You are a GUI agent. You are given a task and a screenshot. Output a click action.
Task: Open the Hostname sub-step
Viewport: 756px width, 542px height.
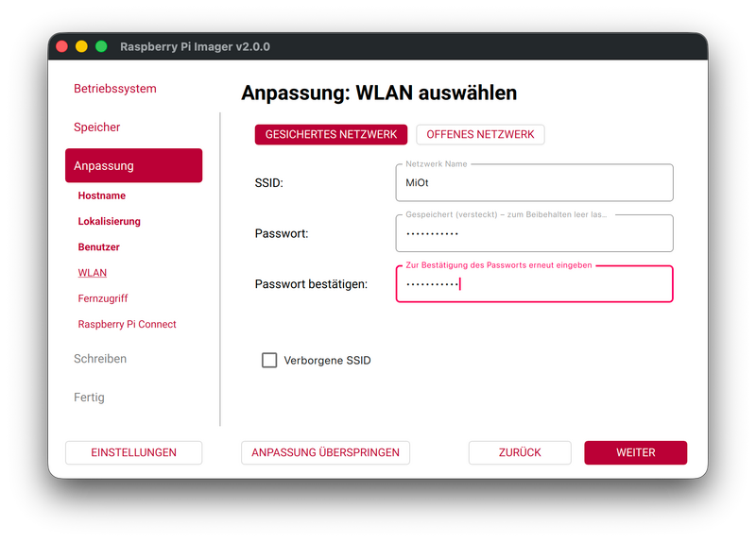click(102, 195)
